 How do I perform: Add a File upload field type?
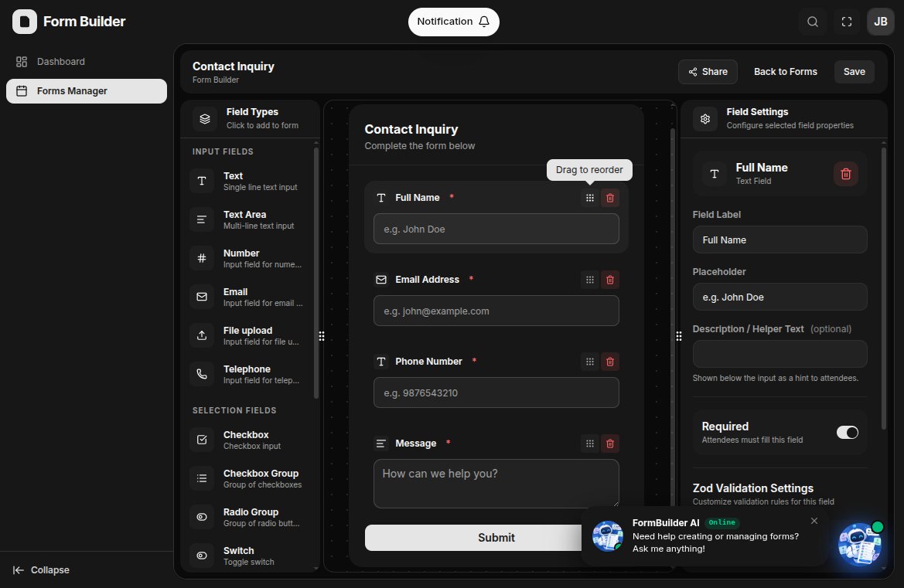tap(249, 335)
